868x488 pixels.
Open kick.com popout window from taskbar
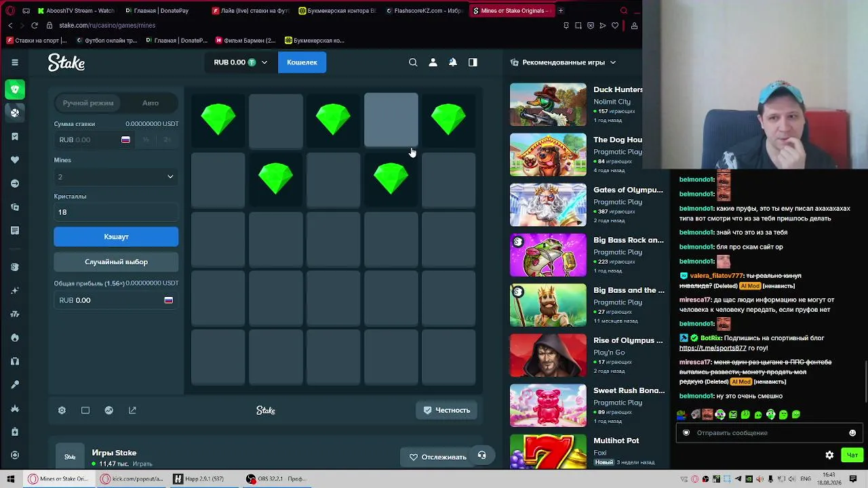(x=132, y=479)
